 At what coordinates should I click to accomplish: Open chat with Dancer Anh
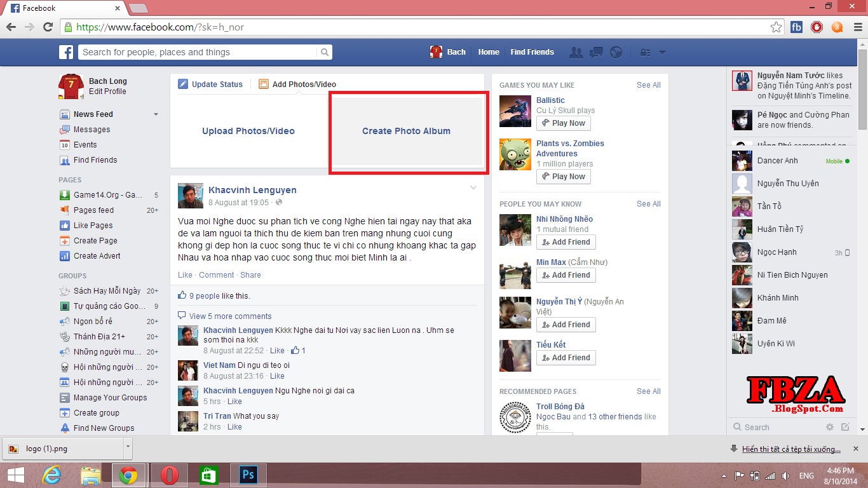pos(791,161)
